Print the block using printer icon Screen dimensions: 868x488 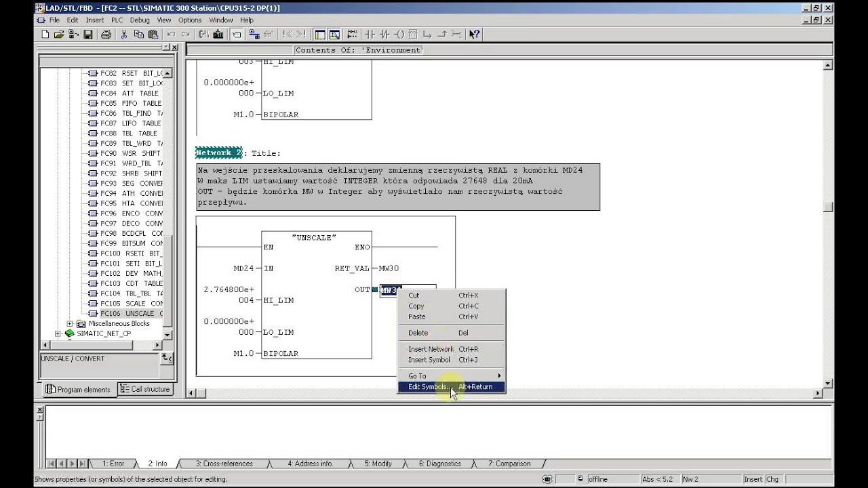(106, 35)
